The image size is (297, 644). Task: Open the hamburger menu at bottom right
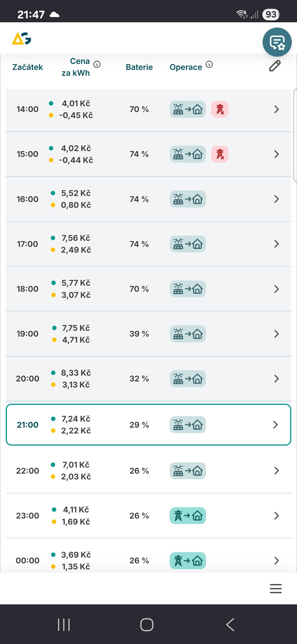tap(276, 588)
